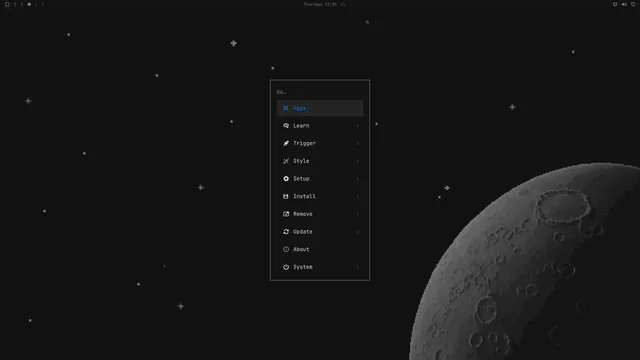Click the Setup gear icon
This screenshot has width=640, height=360.
coord(286,179)
